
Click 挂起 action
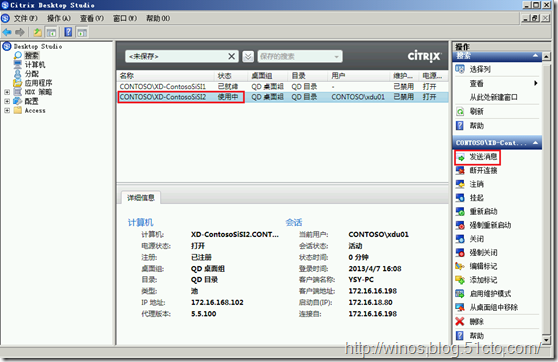coord(477,198)
